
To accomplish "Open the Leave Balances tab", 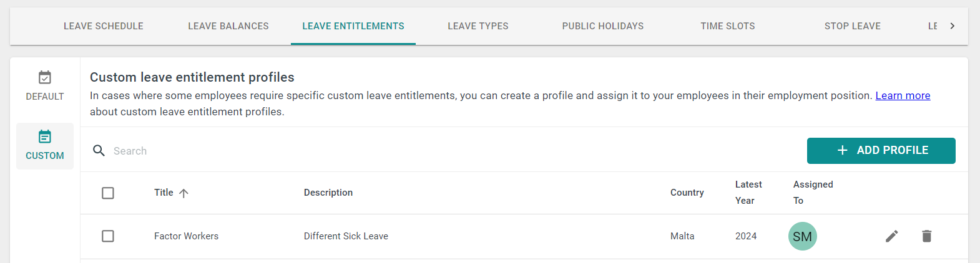I will click(228, 26).
